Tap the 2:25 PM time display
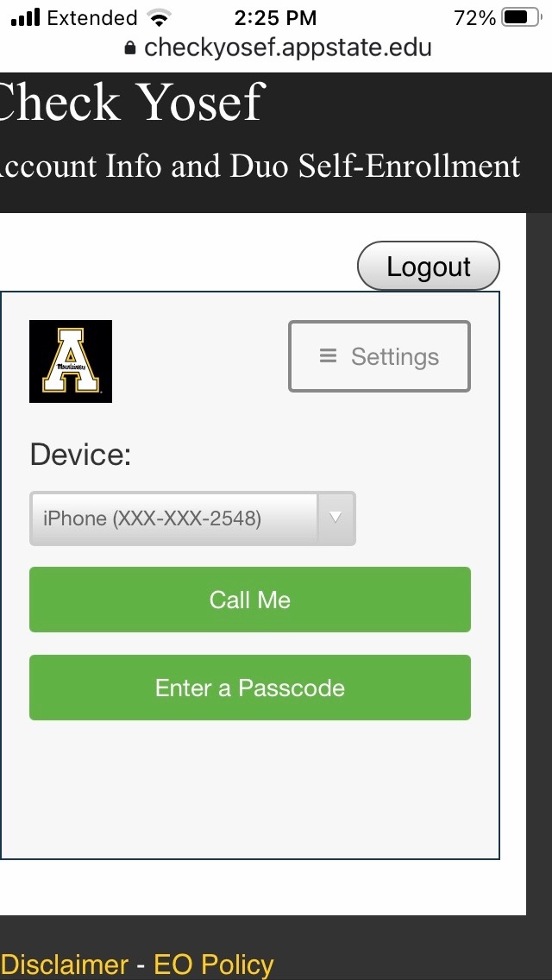 276,16
